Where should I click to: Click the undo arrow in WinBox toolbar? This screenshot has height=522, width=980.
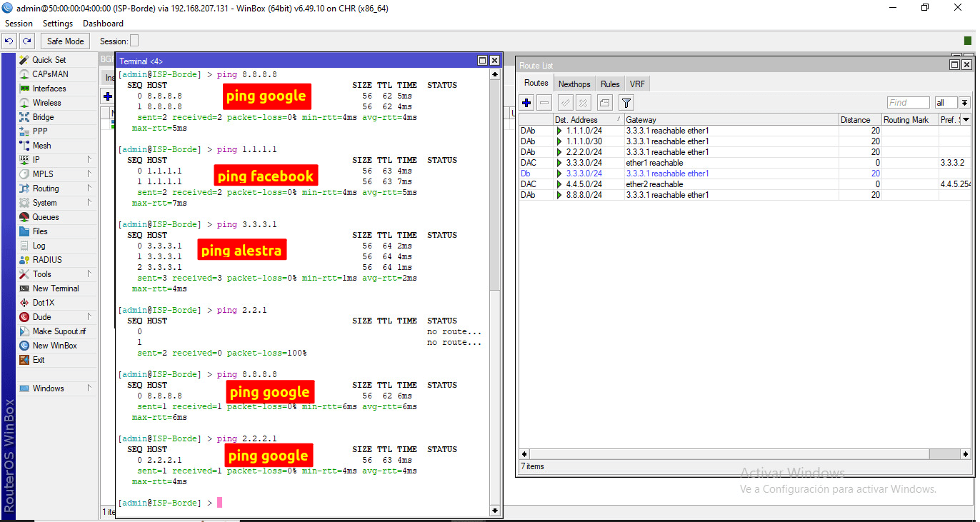click(9, 41)
